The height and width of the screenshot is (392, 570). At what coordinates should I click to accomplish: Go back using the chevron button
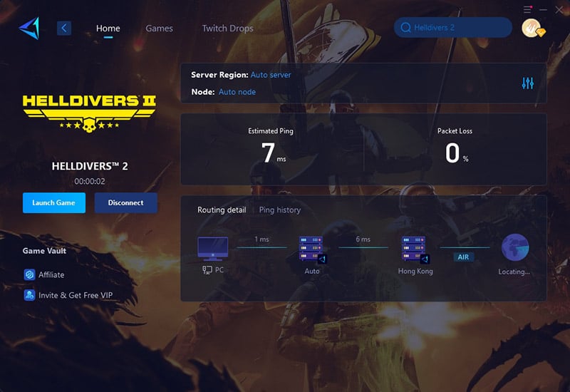[64, 28]
